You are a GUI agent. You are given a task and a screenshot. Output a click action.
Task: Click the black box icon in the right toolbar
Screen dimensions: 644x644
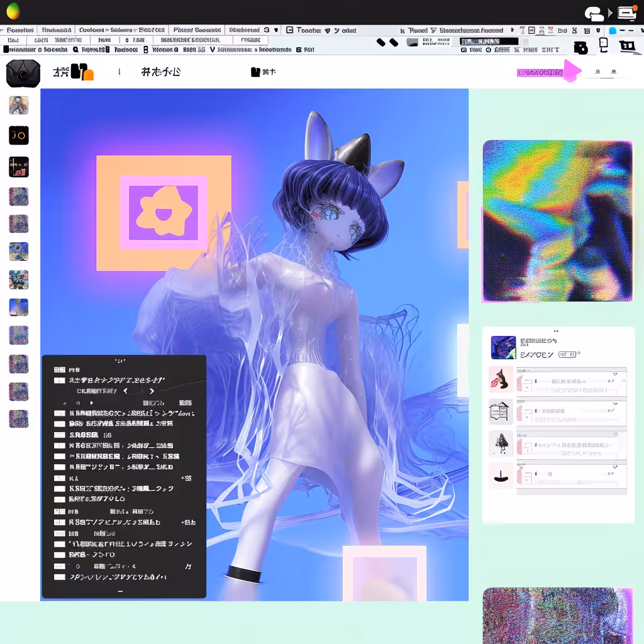[580, 48]
